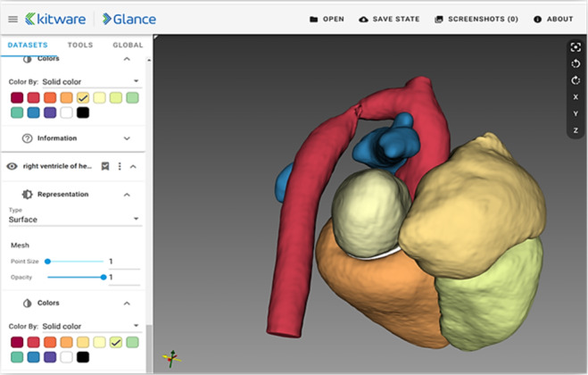Open the ABOUT dialog
This screenshot has height=375, width=588.
553,19
